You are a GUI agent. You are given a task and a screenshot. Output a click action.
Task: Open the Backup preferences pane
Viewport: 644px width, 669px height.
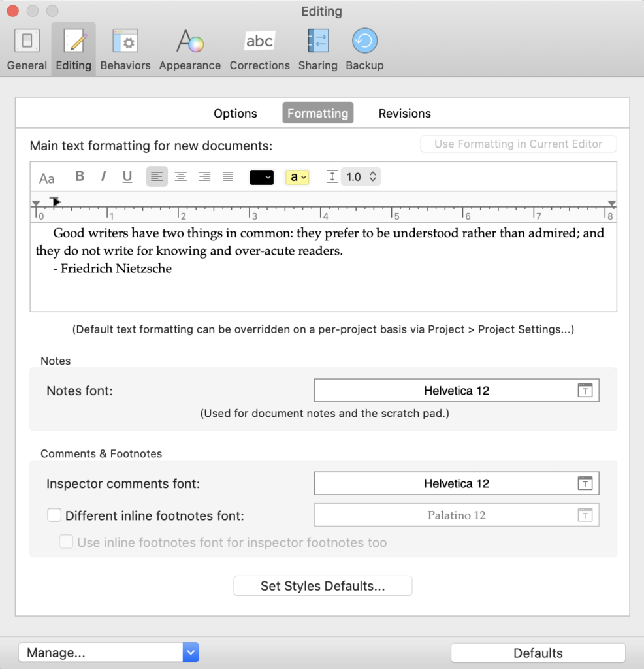364,48
